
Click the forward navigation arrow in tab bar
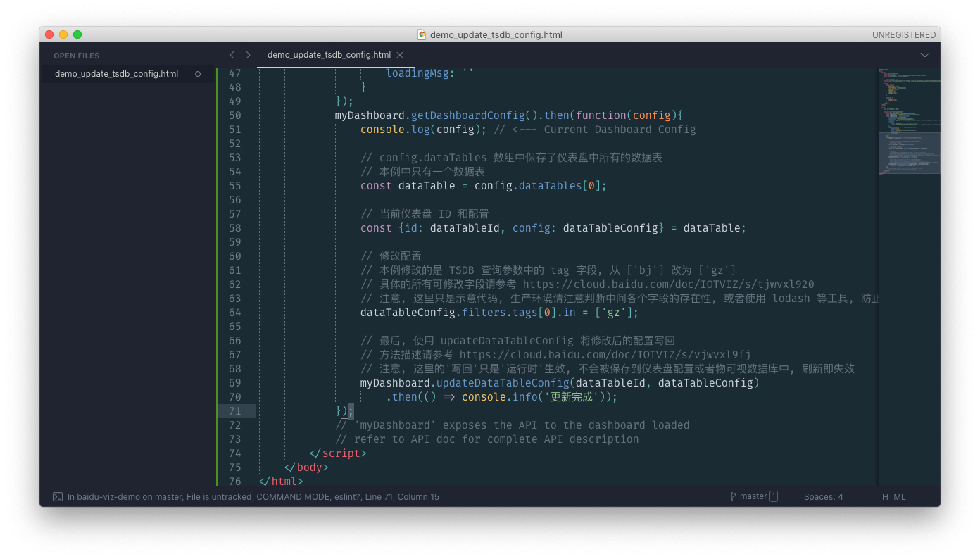(248, 55)
